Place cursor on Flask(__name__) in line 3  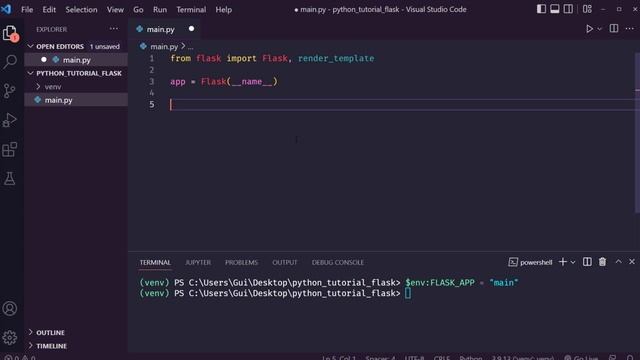[239, 82]
